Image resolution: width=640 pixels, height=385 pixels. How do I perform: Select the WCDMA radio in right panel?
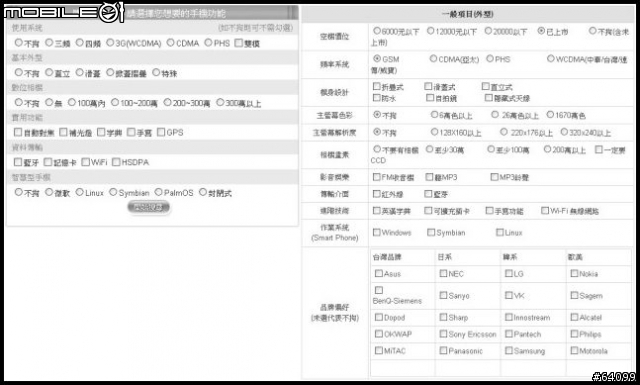point(551,59)
